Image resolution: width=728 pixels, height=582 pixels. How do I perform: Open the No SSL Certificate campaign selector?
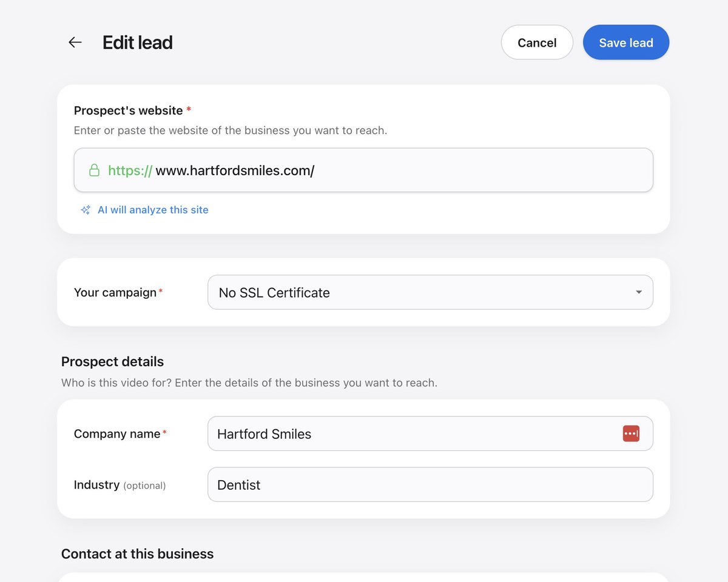[430, 292]
